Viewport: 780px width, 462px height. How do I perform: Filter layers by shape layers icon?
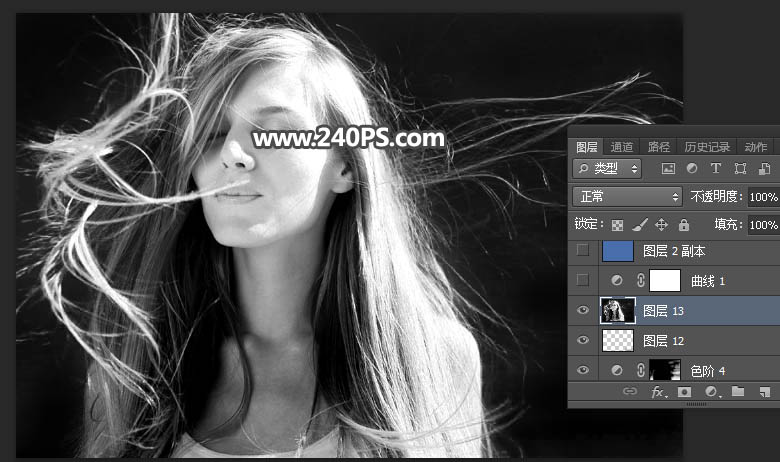740,169
